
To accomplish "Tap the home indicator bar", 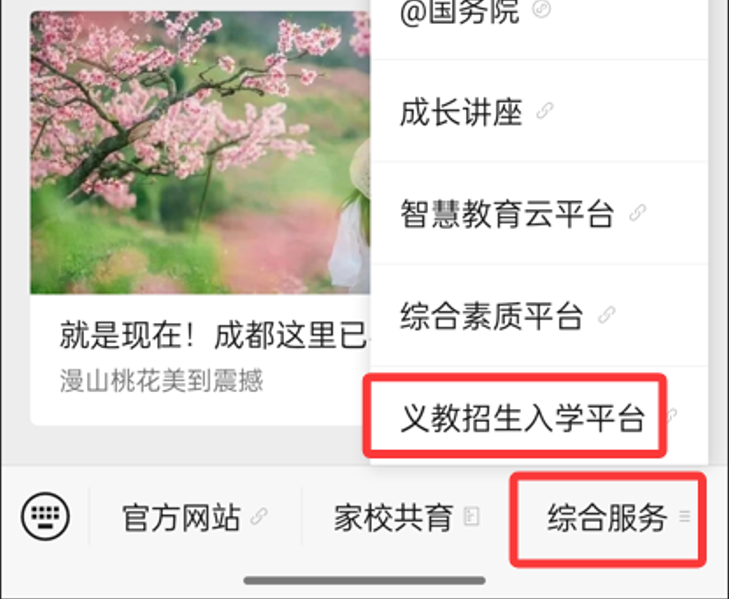I will 364,580.
